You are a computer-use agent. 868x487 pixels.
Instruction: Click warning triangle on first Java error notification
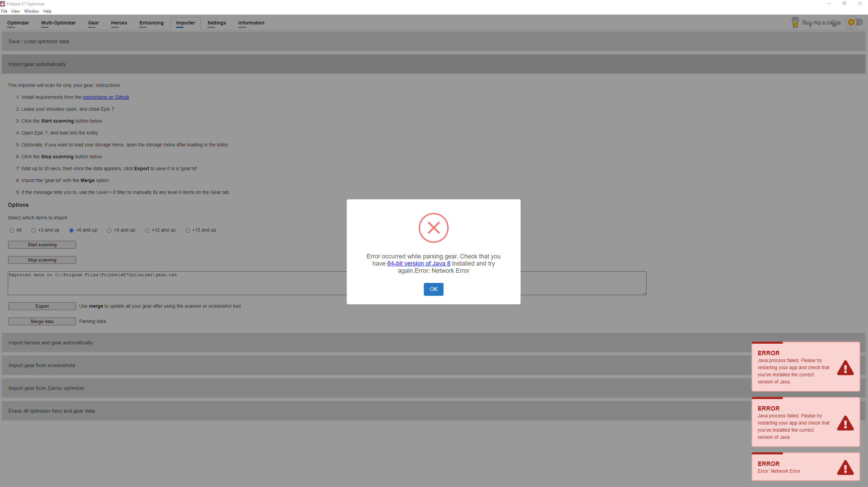(x=845, y=367)
